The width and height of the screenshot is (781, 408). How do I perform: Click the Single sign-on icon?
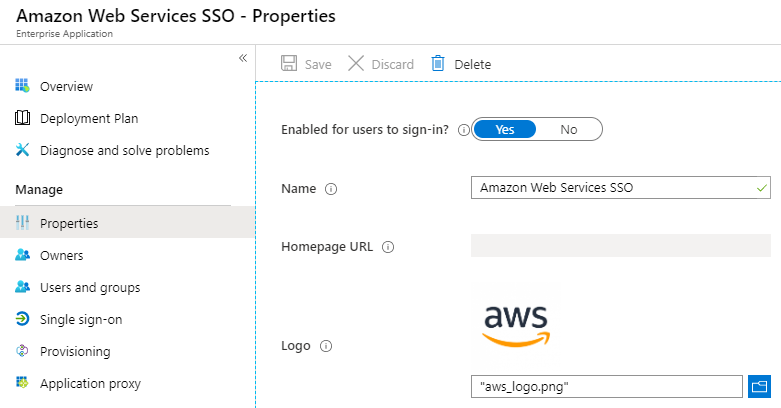(x=22, y=319)
